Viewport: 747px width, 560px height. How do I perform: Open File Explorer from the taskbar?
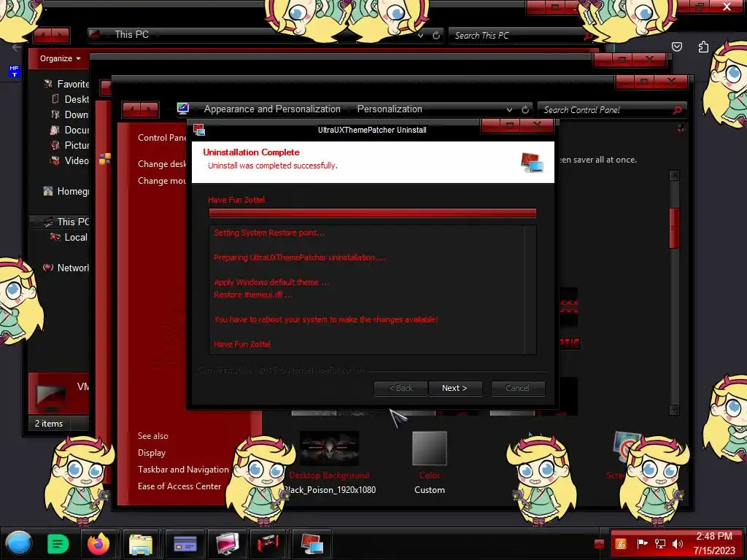pos(141,544)
